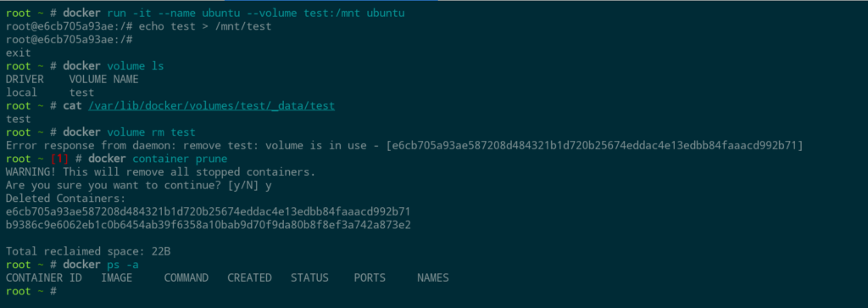
Task: Click the 'docker ps -a' command
Action: (x=100, y=265)
